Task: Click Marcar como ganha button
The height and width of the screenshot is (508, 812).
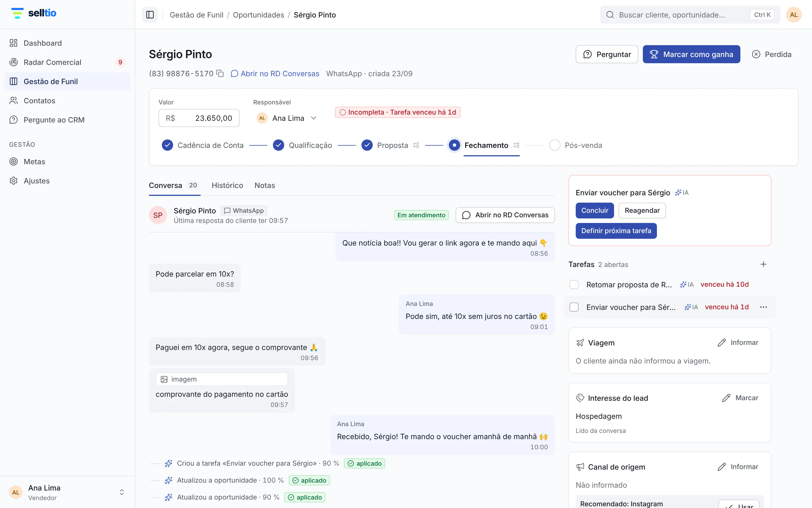Action: pyautogui.click(x=691, y=54)
